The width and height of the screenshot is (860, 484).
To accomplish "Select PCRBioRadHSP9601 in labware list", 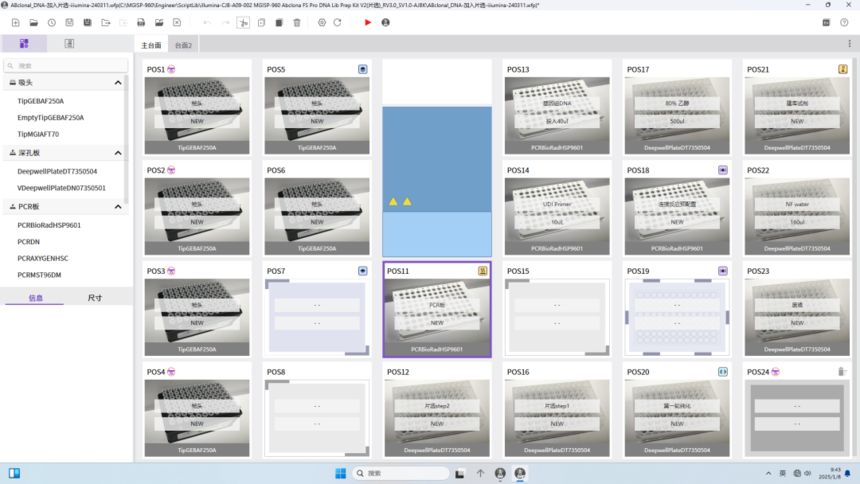I will 49,225.
